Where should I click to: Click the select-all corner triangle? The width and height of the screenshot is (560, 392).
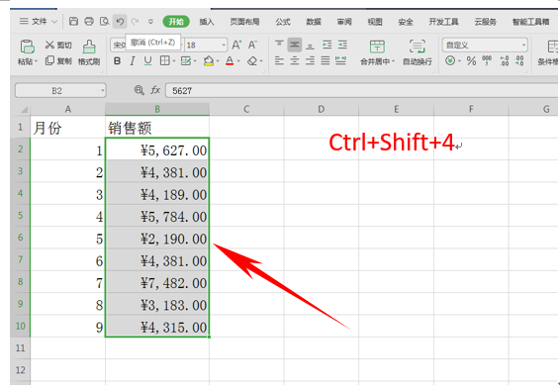click(24, 109)
